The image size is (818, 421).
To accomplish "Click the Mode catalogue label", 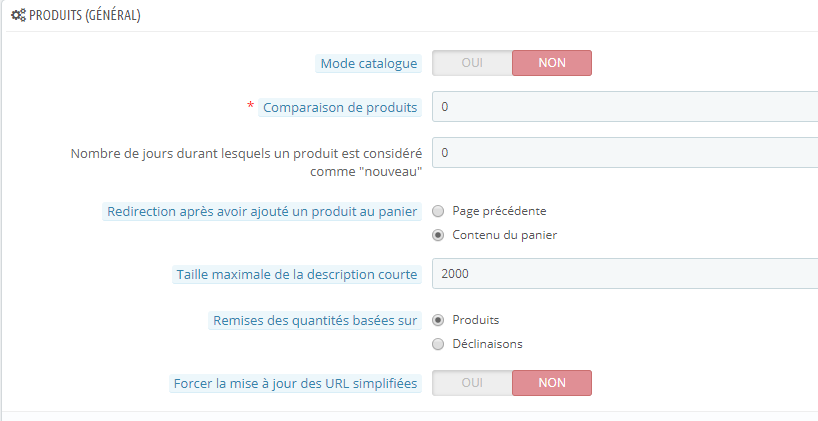I will click(x=368, y=63).
